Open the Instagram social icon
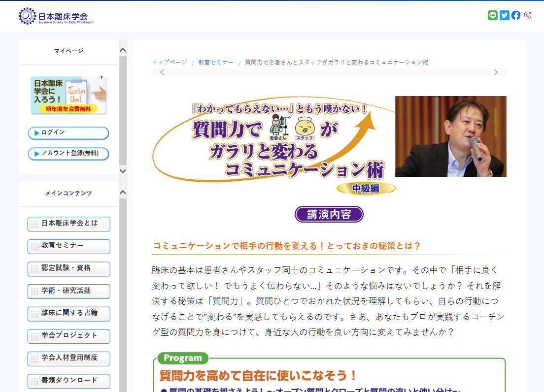Image resolution: width=544 pixels, height=392 pixels. [528, 15]
